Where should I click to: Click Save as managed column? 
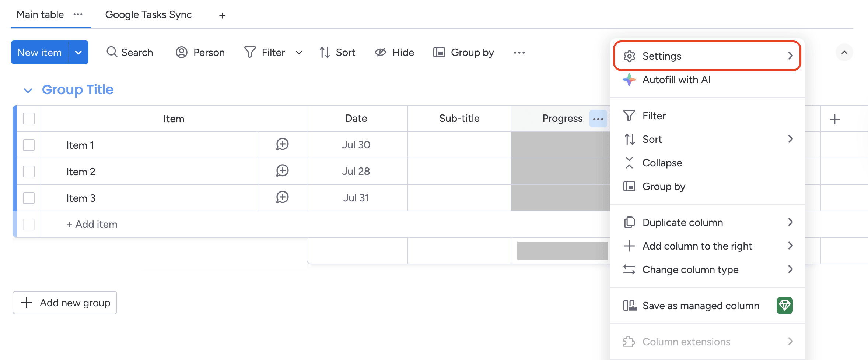click(707, 306)
